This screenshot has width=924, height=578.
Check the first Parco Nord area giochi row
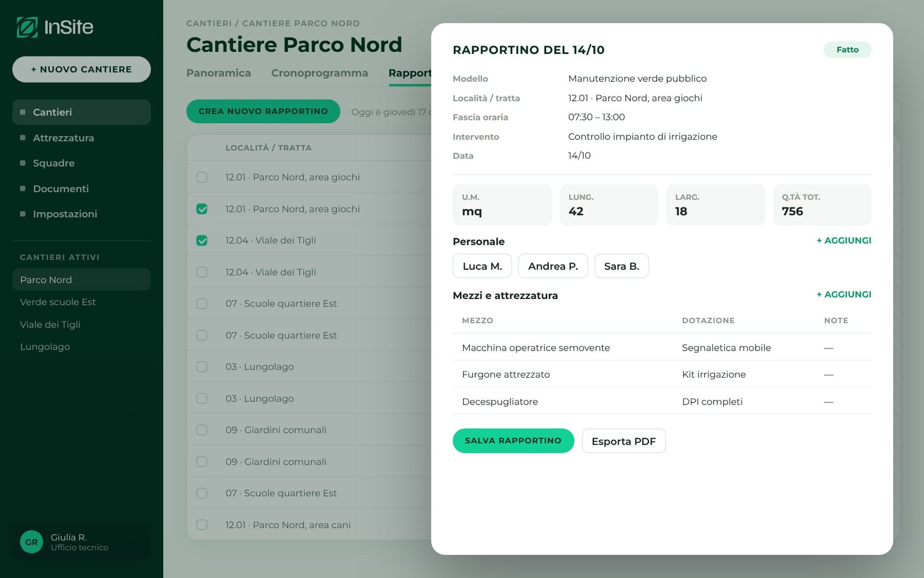click(x=202, y=177)
